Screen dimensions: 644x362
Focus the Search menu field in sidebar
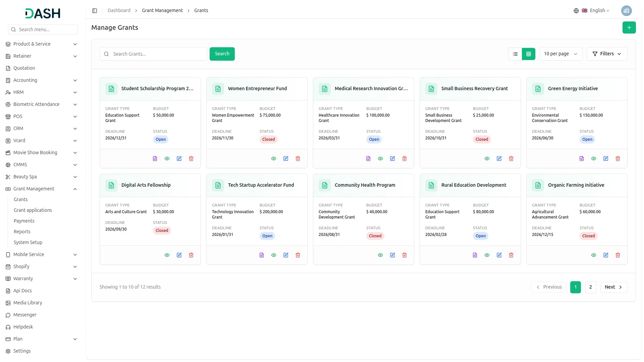click(x=43, y=29)
